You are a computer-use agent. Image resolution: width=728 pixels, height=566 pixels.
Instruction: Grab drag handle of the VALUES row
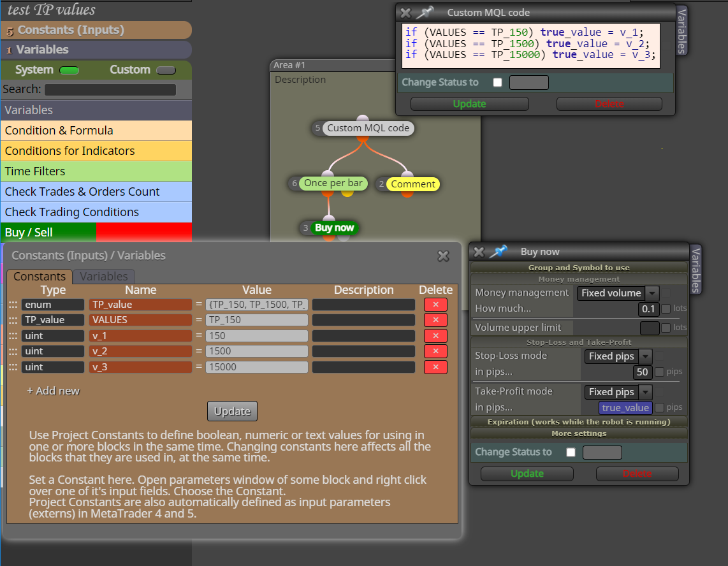tap(13, 320)
